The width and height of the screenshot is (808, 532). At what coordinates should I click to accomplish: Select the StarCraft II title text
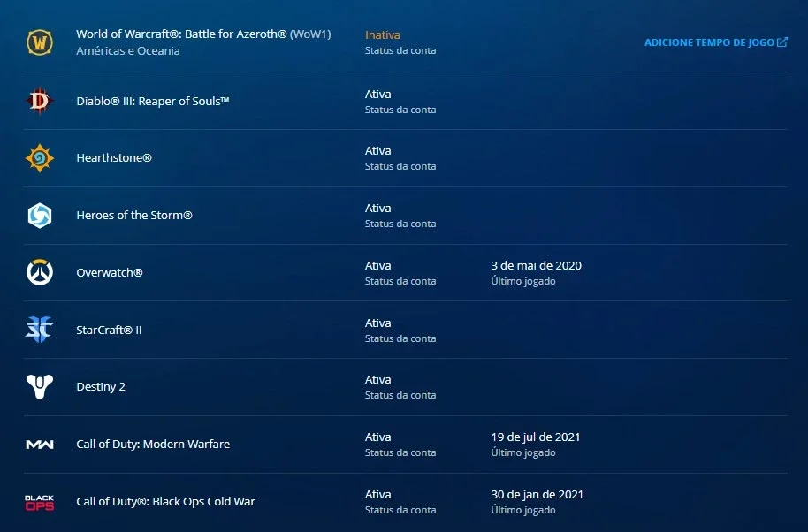tap(109, 331)
